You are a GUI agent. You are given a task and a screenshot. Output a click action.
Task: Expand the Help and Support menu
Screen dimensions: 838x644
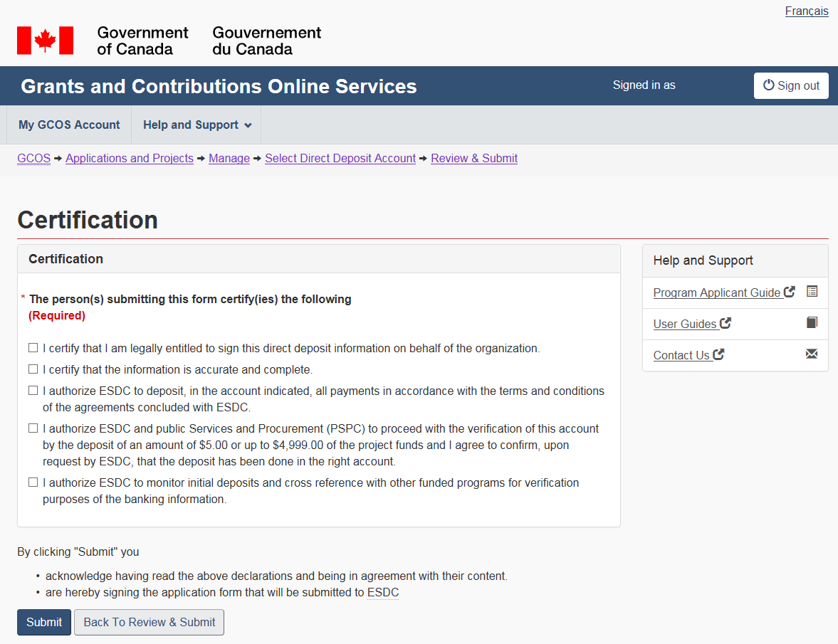click(x=197, y=125)
